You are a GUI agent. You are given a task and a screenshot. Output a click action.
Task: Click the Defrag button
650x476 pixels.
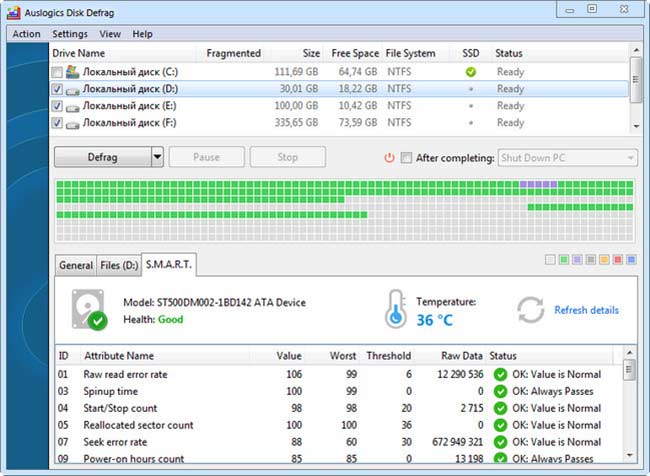pyautogui.click(x=102, y=157)
